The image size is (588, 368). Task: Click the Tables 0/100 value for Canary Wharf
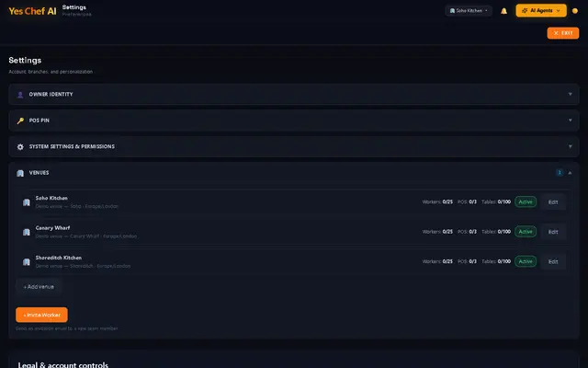click(x=504, y=231)
